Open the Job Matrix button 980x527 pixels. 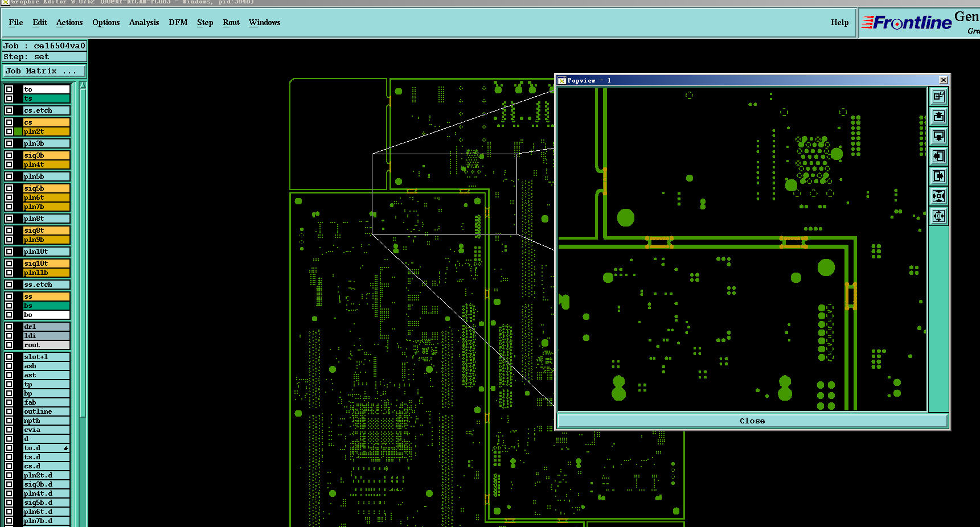pyautogui.click(x=44, y=71)
